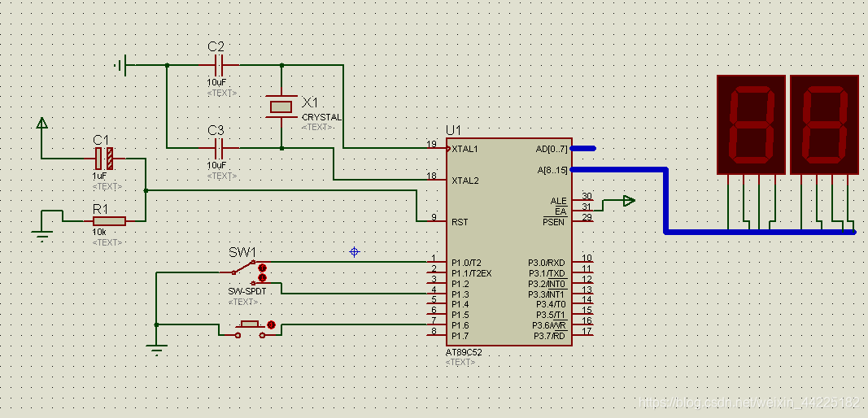Click the upper red actuator dot of SW1
Viewport: 868px width, 418px height.
coord(263,268)
